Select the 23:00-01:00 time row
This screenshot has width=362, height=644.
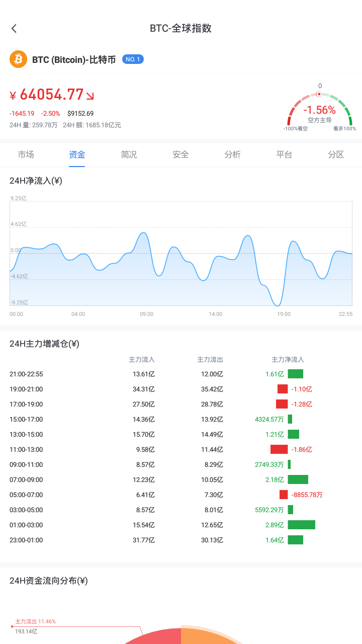[181, 540]
